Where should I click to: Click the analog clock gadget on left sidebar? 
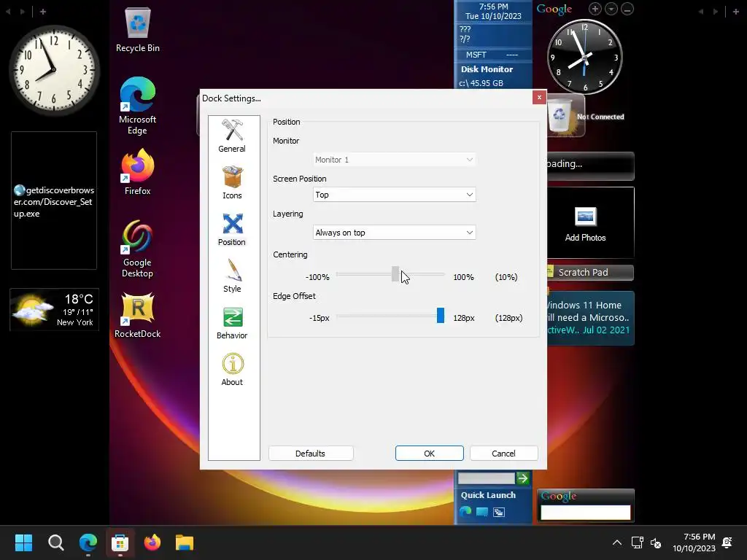[54, 69]
